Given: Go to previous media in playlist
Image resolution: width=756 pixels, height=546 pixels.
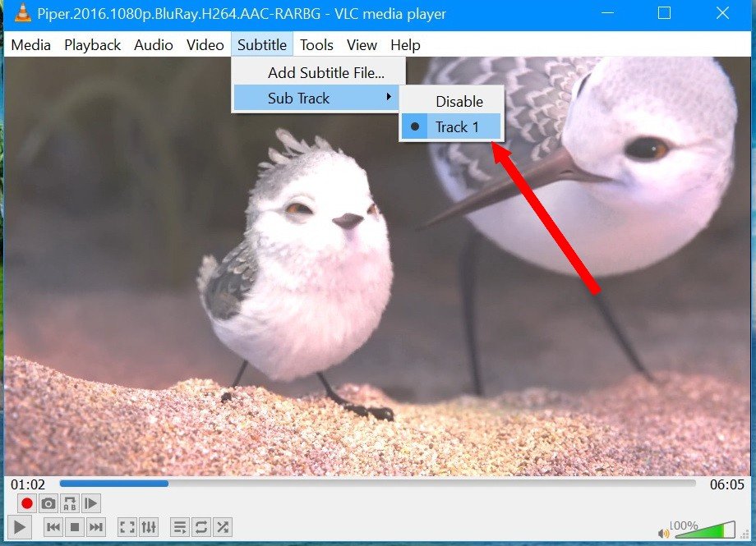Looking at the screenshot, I should (53, 527).
